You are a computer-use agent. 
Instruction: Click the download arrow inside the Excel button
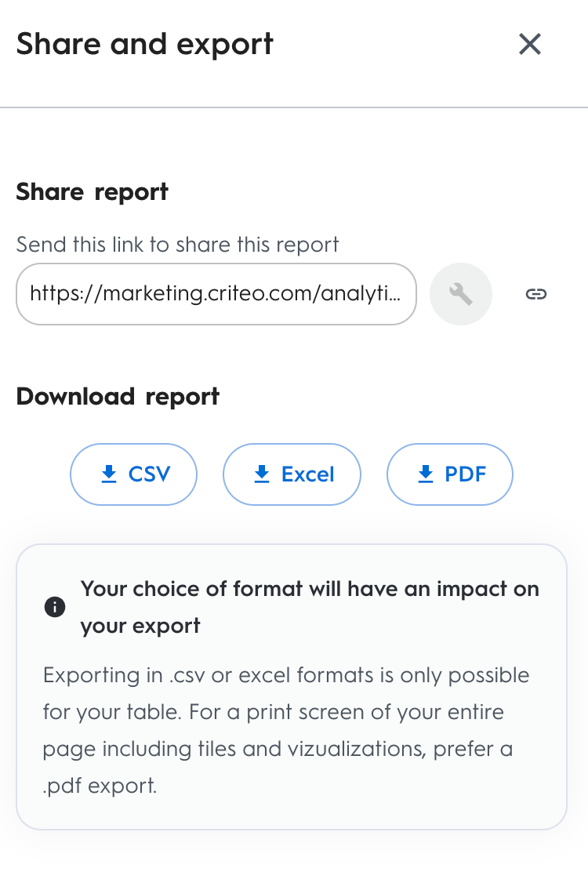click(262, 474)
